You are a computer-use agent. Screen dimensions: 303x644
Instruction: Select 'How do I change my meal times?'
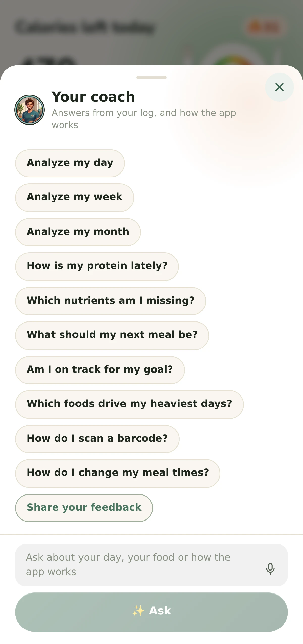118,473
